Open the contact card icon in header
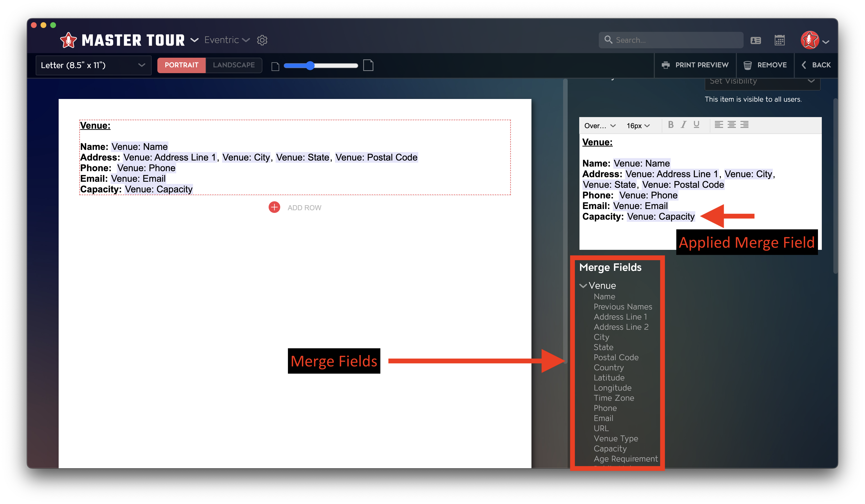Viewport: 865px width, 504px height. [755, 41]
